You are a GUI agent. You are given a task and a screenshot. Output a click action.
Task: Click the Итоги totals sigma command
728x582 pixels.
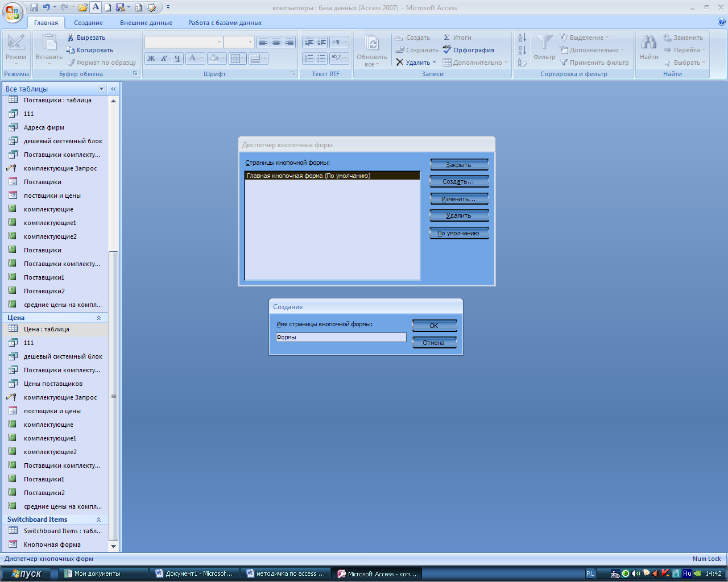point(457,38)
